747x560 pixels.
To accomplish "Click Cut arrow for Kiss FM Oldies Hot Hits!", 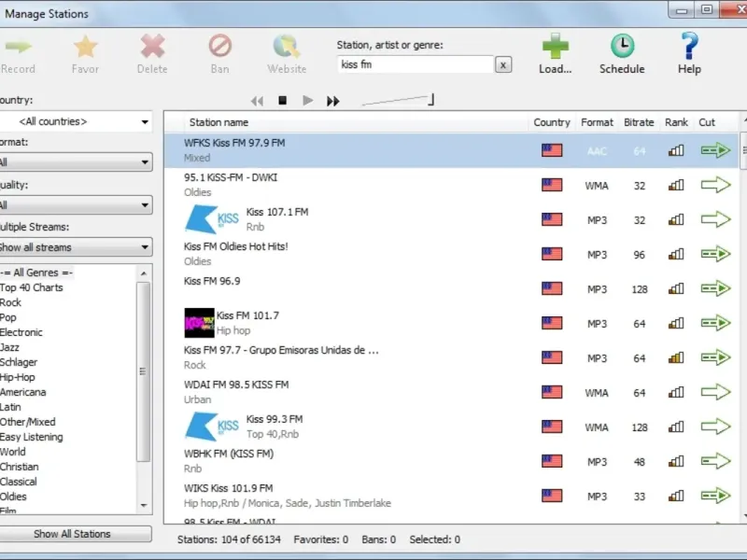I will (x=715, y=254).
